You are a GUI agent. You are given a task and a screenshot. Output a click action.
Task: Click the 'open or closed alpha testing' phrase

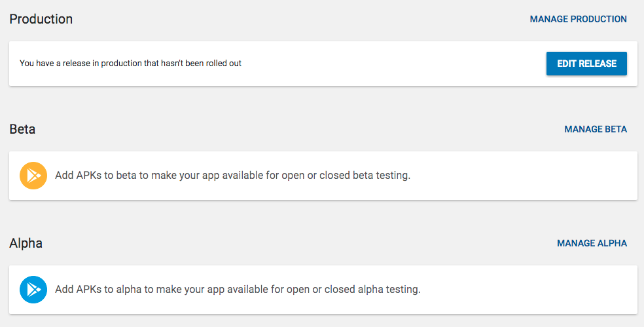(353, 289)
